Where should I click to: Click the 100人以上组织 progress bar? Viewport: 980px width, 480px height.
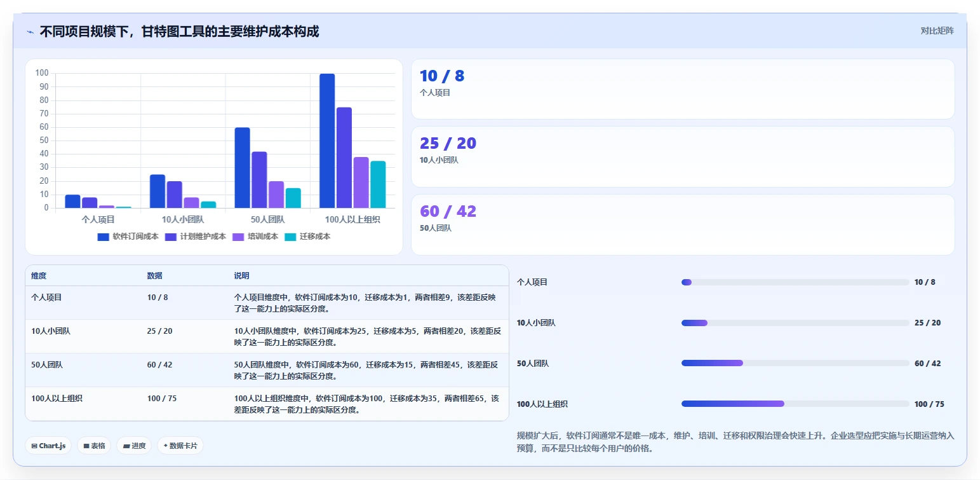pos(795,404)
